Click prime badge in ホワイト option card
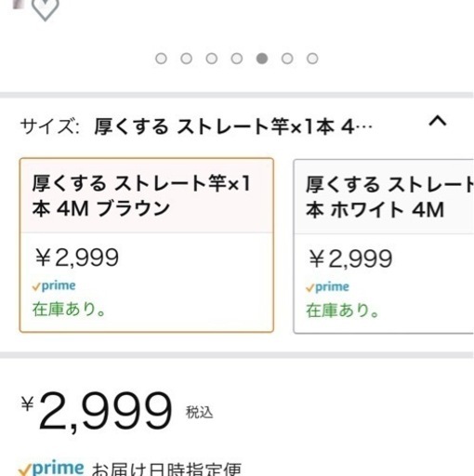The width and height of the screenshot is (474, 476). (x=327, y=287)
